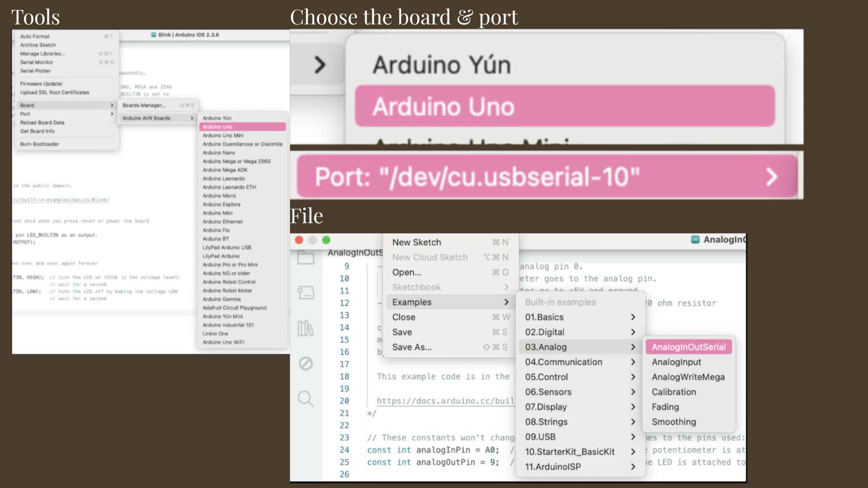Viewport: 868px width, 488px height.
Task: Select AnalogInOutSerial example
Action: pos(688,347)
